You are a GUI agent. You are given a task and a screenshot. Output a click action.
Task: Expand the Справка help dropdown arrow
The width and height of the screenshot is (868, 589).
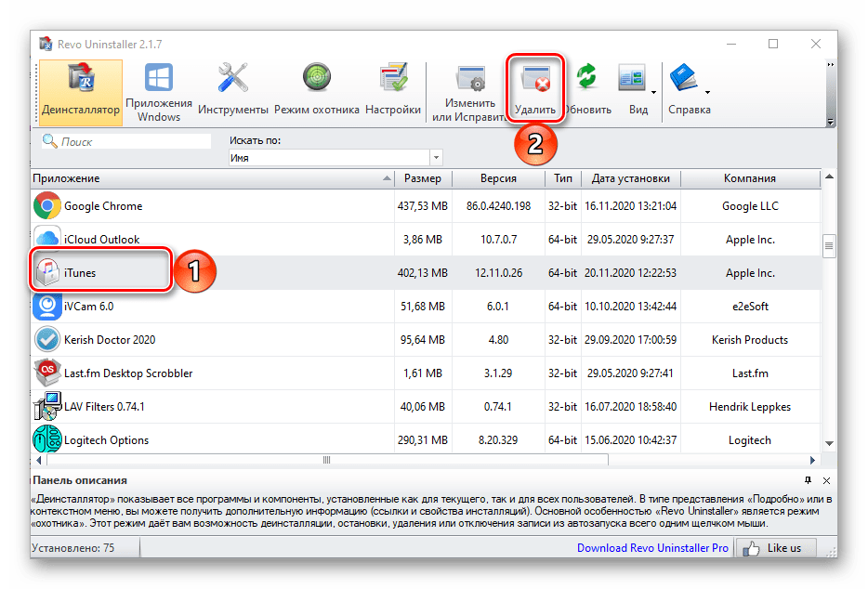(x=708, y=92)
